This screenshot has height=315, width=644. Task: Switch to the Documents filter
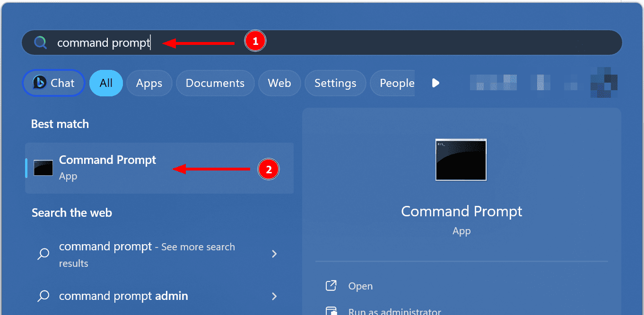[215, 83]
